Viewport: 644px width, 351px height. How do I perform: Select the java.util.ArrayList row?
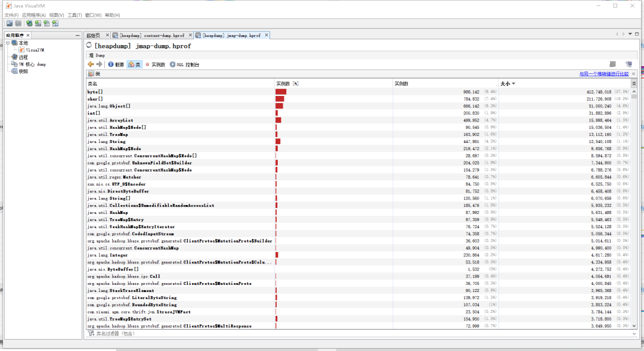pos(358,120)
